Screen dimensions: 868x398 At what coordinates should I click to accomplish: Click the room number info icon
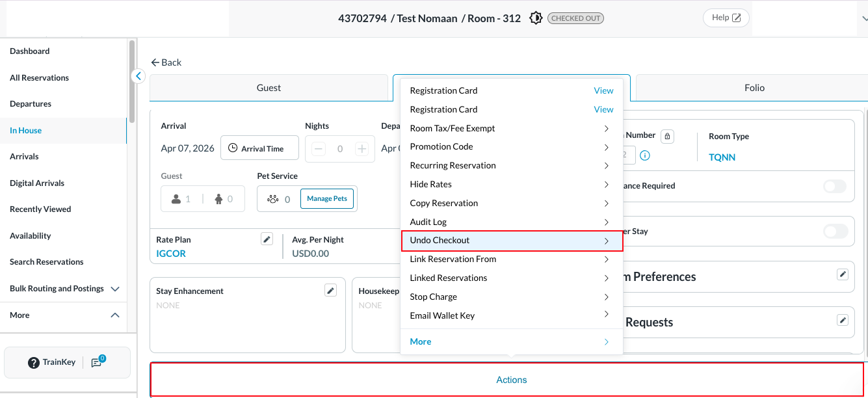(645, 155)
